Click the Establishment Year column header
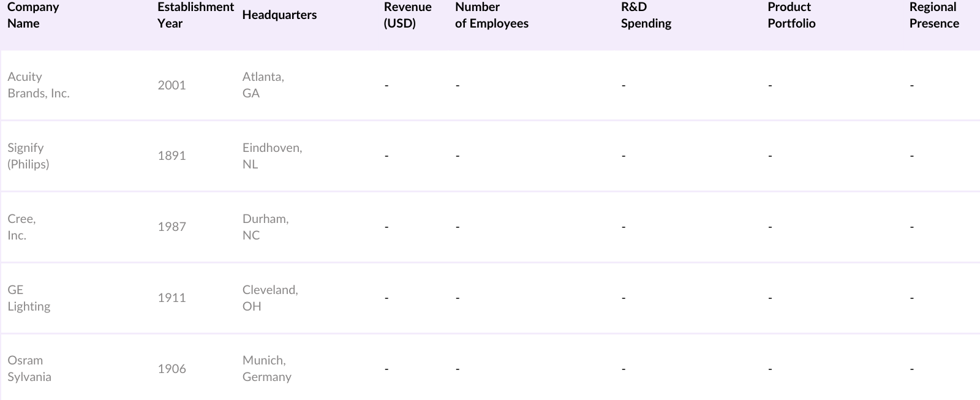Viewport: 980px width, 400px height. point(195,15)
